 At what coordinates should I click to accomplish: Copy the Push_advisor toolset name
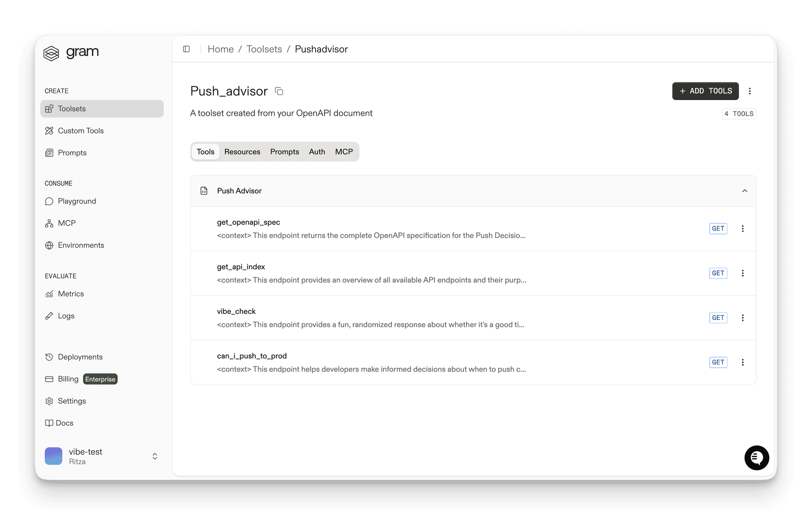(279, 91)
